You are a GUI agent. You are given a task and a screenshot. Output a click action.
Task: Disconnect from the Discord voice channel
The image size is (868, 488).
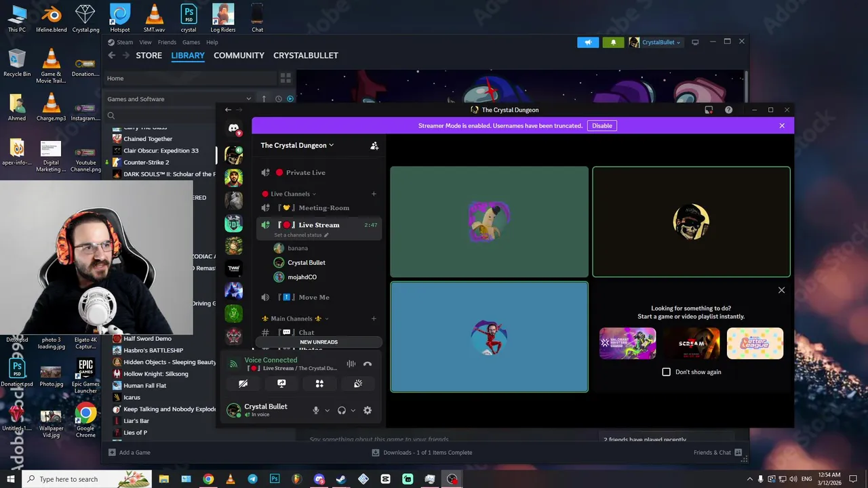[x=368, y=364]
